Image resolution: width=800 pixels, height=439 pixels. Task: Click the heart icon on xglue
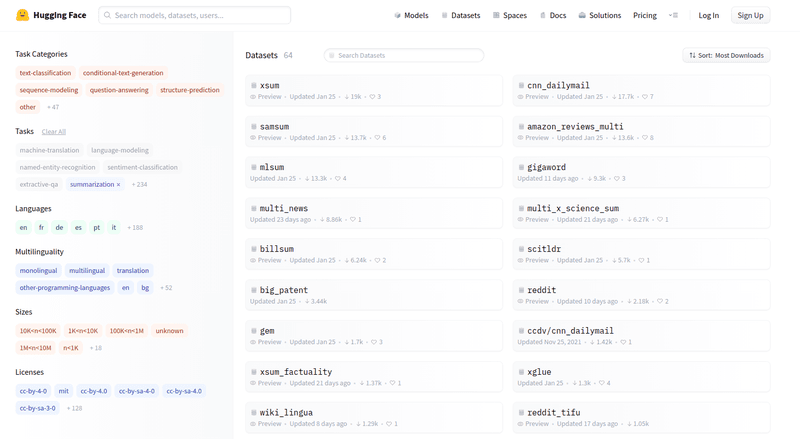602,383
